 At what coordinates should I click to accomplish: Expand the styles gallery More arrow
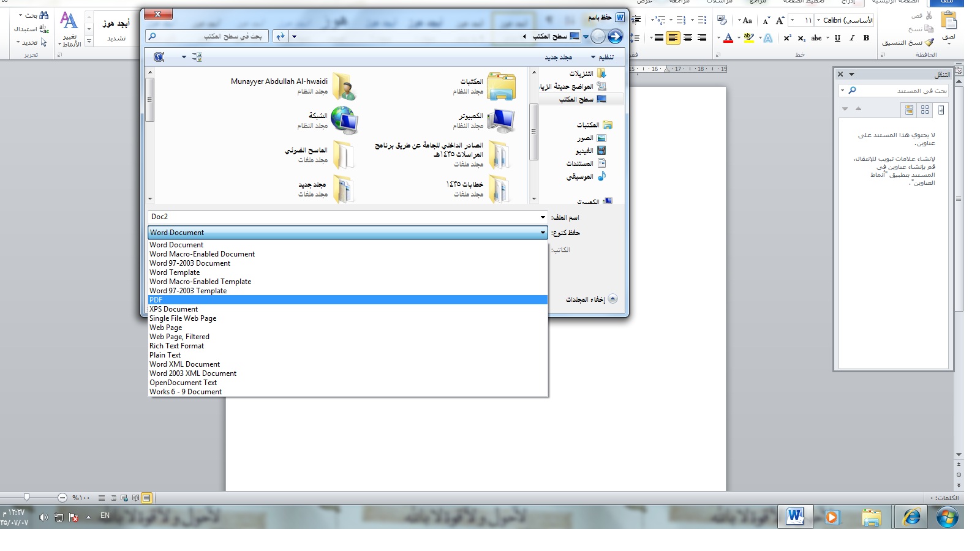(x=89, y=42)
